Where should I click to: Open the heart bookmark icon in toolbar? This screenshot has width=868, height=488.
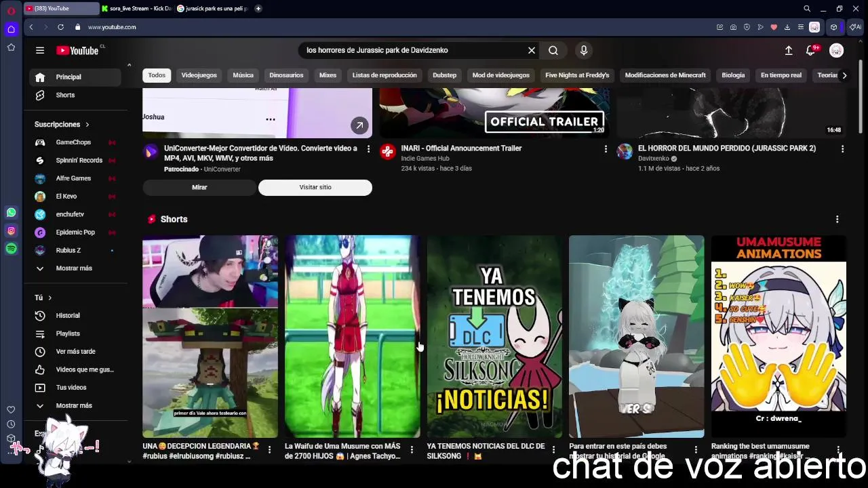[774, 27]
